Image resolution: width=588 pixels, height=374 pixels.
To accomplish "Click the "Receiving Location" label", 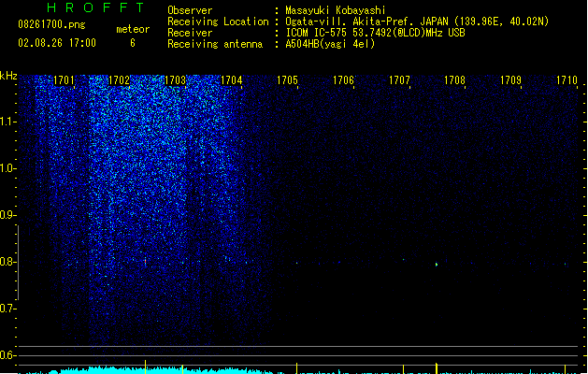I will click(x=218, y=22).
